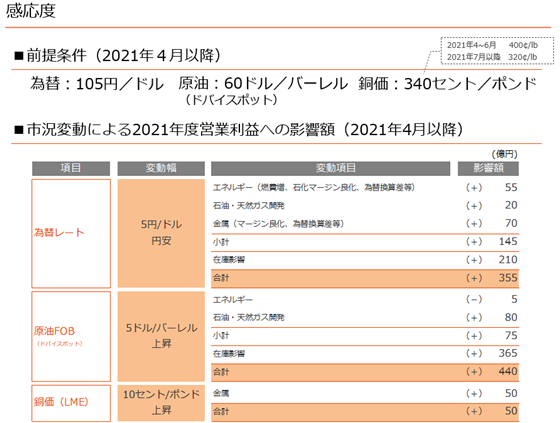Click the 為替:105円/ドル assumption text
Image resolution: width=560 pixels, height=423 pixels.
[x=97, y=84]
